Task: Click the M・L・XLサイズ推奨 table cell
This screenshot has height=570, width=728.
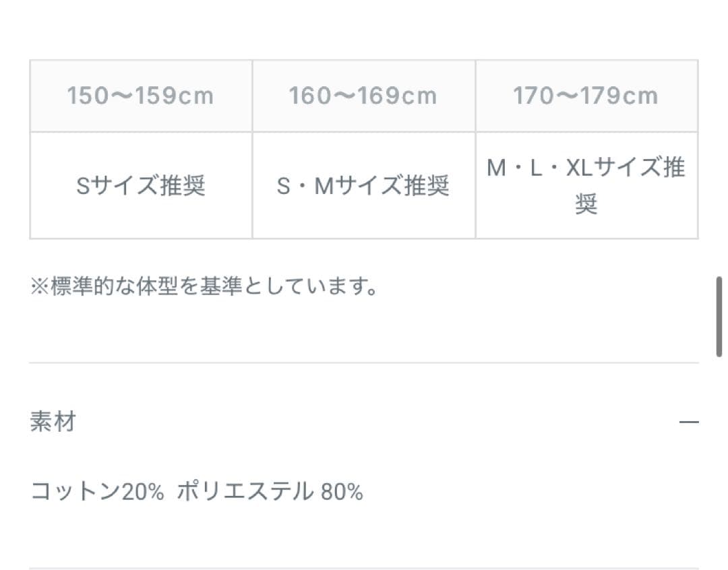Action: pos(586,183)
